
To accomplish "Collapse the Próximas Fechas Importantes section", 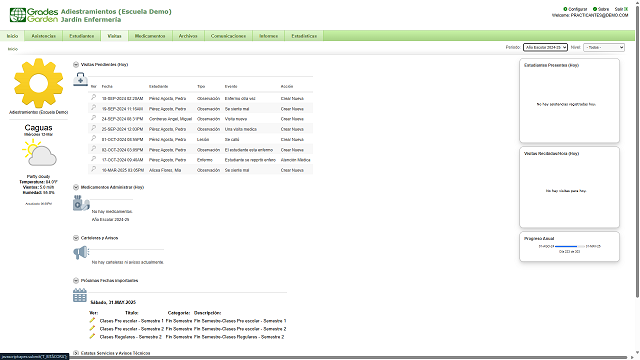I will (x=76, y=281).
